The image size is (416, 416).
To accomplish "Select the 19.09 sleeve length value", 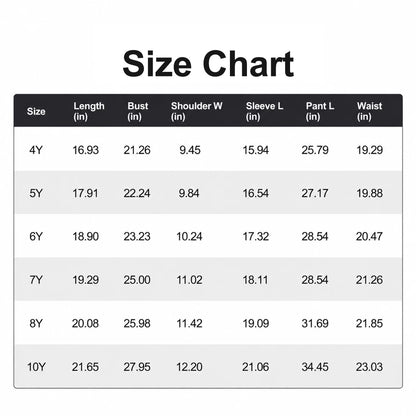I will (256, 323).
